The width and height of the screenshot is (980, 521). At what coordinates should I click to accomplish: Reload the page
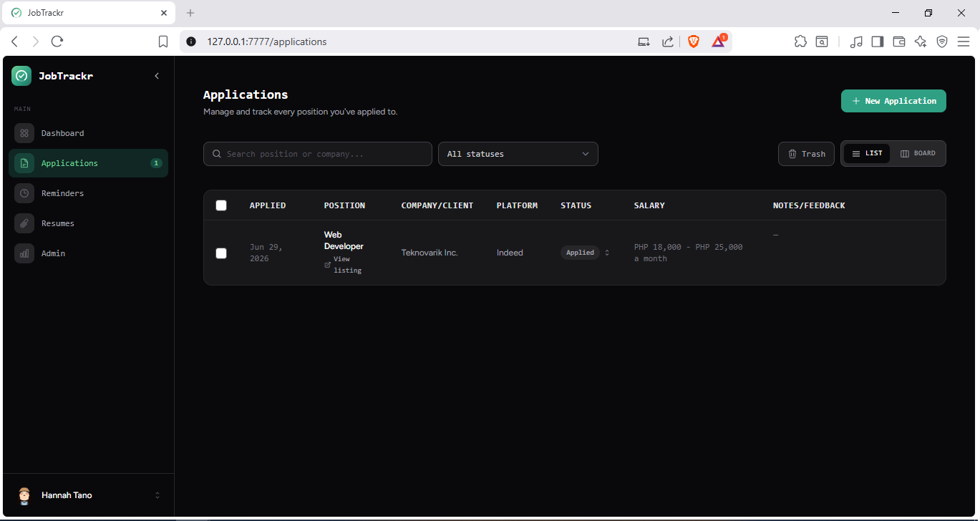57,42
